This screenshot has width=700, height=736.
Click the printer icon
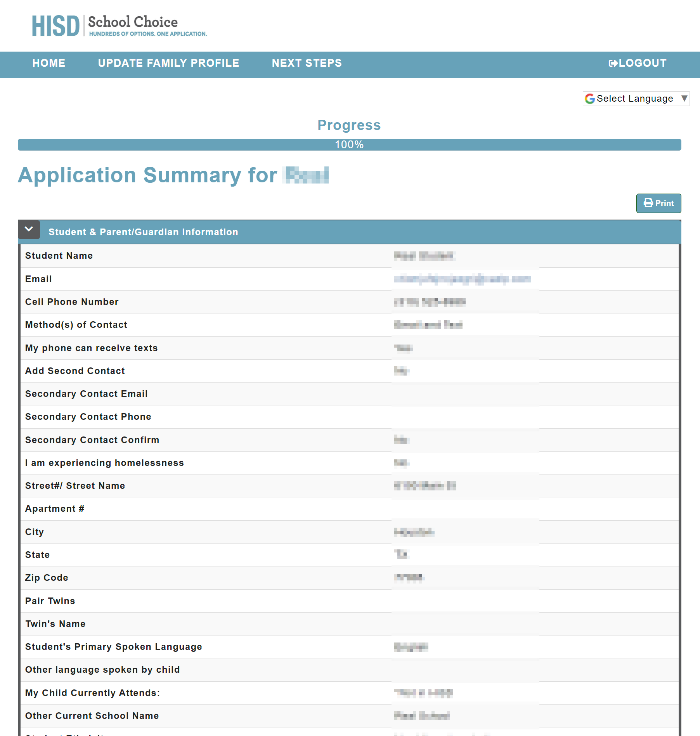click(648, 203)
